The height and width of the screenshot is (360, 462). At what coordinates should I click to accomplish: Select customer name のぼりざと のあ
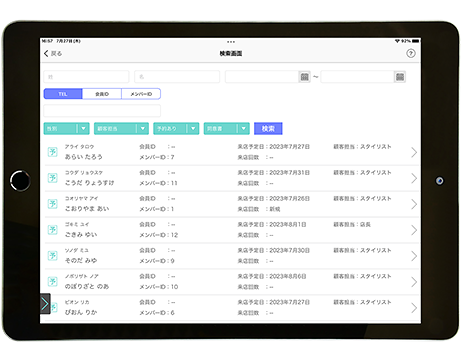pyautogui.click(x=87, y=286)
